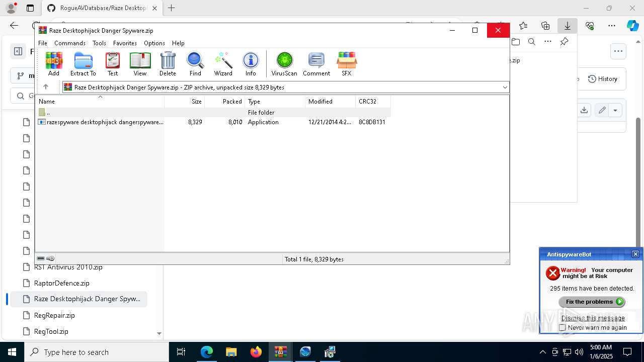The height and width of the screenshot is (362, 644).
Task: Open the Wizard tool
Action: (223, 64)
